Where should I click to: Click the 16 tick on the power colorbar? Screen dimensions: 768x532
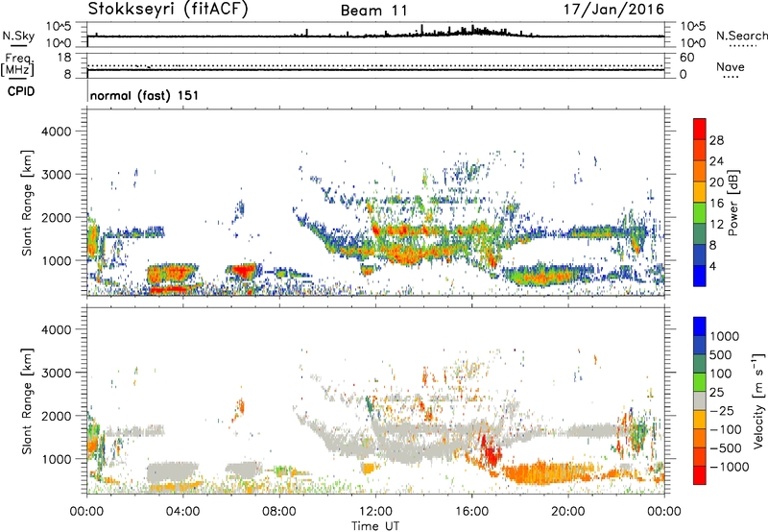pyautogui.click(x=716, y=204)
